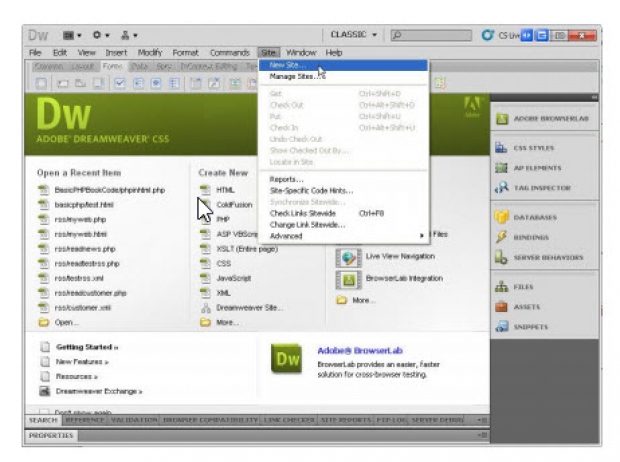
Task: Click the Dw BrowserLab promo icon
Action: click(x=287, y=359)
